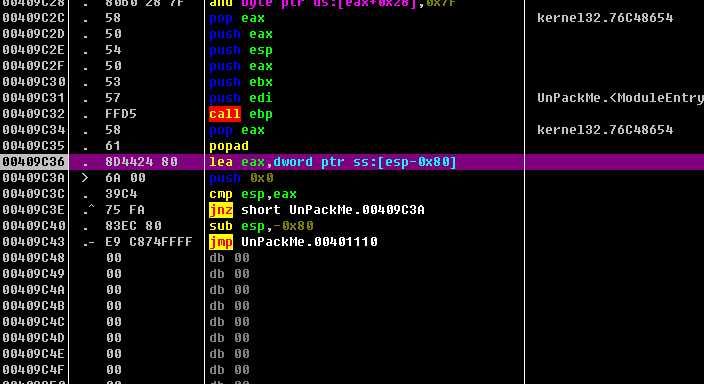
Task: Select address 00409C2E
Action: pos(34,50)
